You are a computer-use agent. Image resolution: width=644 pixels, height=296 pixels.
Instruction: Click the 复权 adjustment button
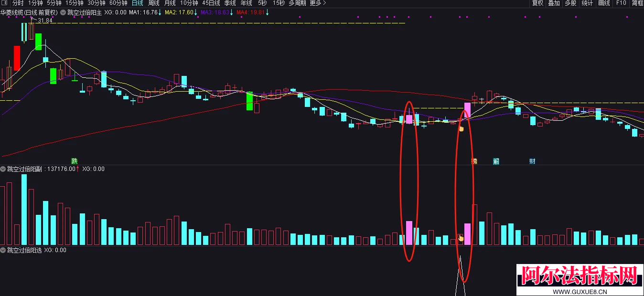[538, 3]
